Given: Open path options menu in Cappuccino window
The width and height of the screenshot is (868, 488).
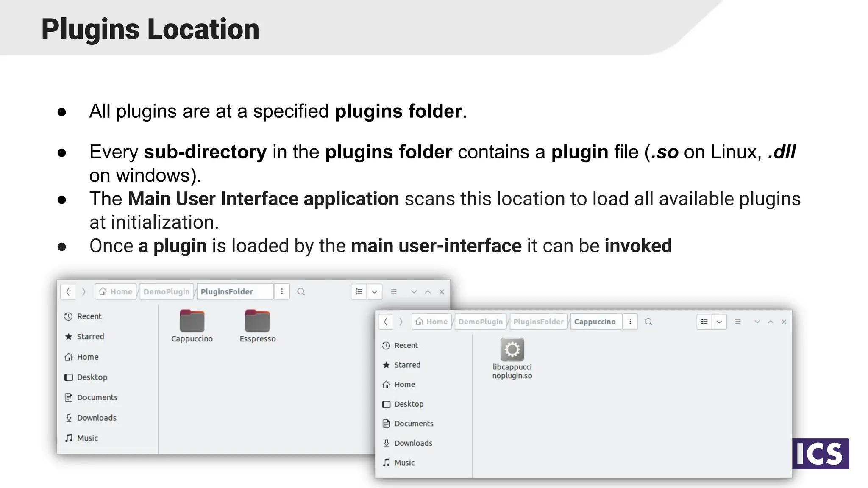Looking at the screenshot, I should click(630, 322).
